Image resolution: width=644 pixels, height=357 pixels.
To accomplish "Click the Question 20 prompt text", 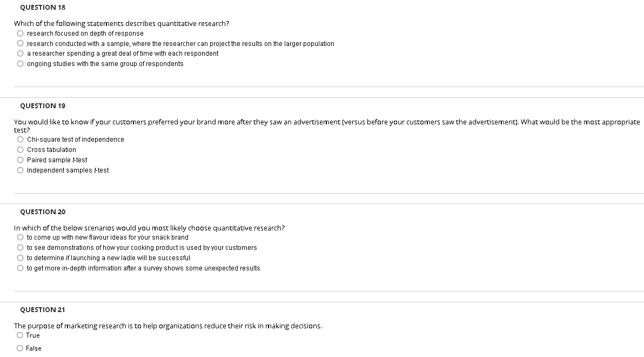I will click(x=150, y=227).
